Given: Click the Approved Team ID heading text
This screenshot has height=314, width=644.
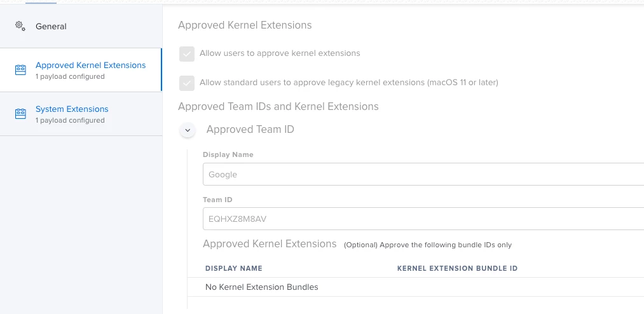Looking at the screenshot, I should (x=250, y=130).
